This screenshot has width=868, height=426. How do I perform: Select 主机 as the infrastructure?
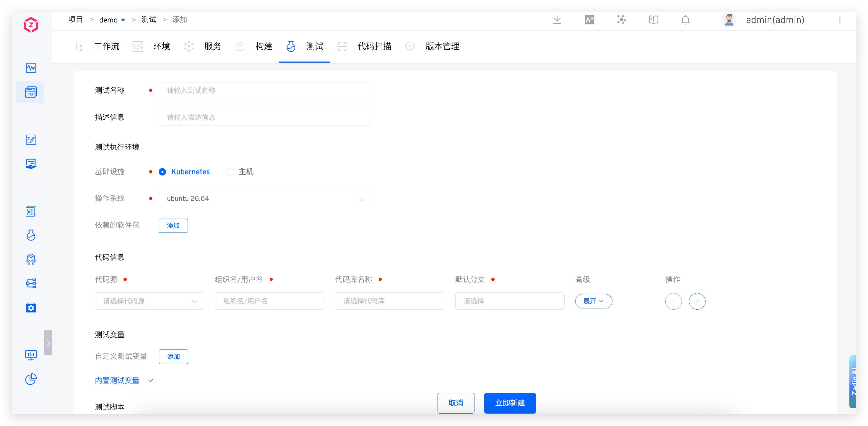230,172
